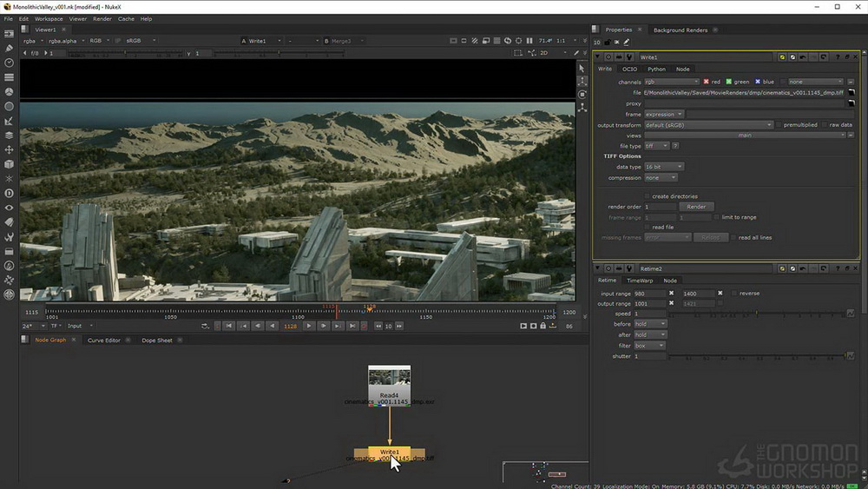Viewport: 868px width, 489px height.
Task: Open the channels rgb dropdown in Write1
Action: click(x=671, y=82)
